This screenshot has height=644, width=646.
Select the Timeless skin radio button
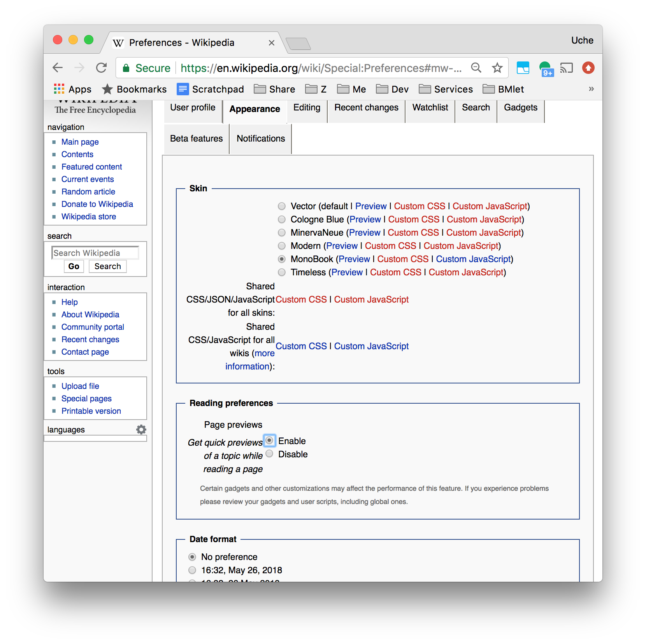[282, 272]
